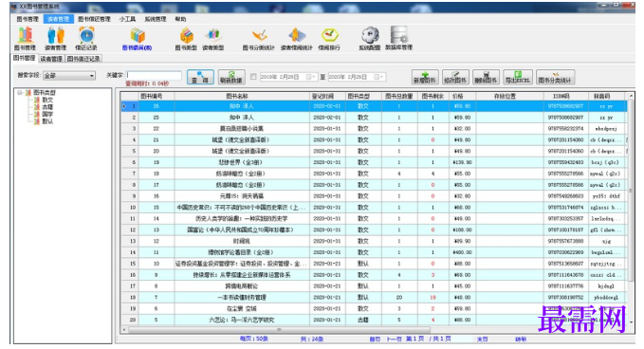Open the start date picker dropdown
This screenshot has height=349, width=644.
pos(311,77)
